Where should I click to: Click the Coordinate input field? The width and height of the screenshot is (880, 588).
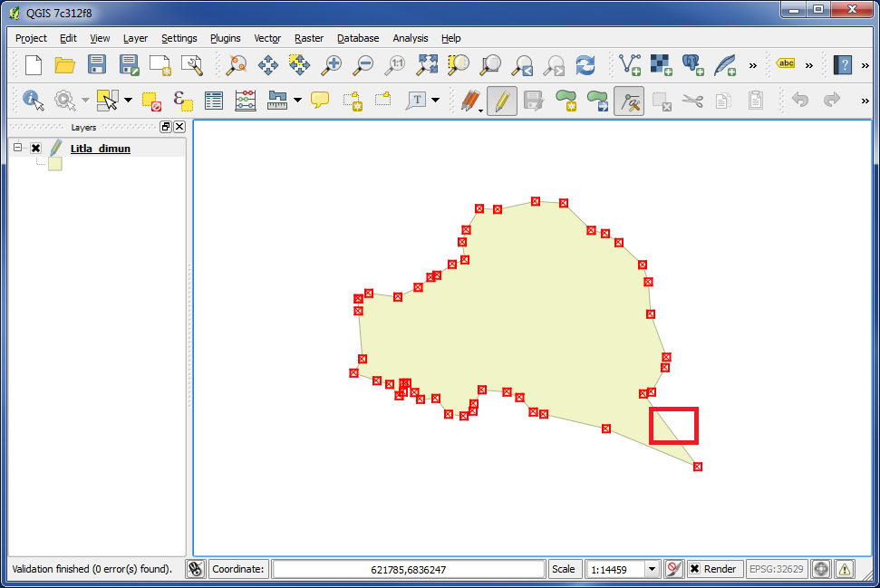coord(409,569)
